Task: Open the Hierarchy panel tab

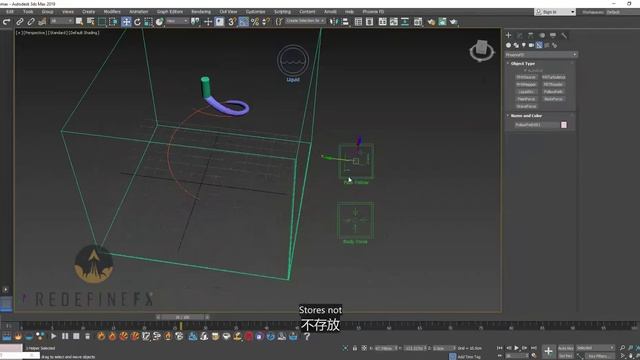Action: pos(531,36)
